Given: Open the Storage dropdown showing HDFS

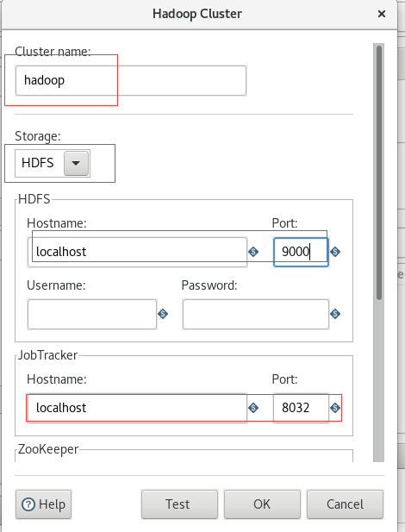Looking at the screenshot, I should (53, 163).
